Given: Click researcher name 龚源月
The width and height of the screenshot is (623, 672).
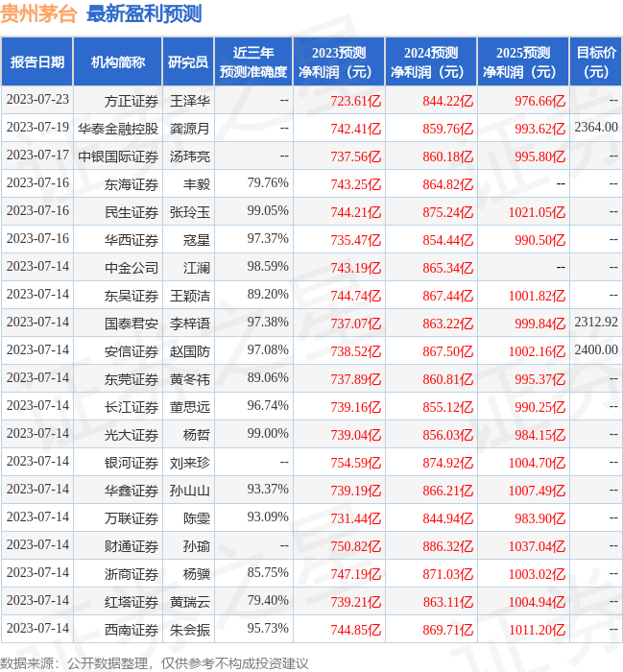Looking at the screenshot, I should tap(190, 129).
